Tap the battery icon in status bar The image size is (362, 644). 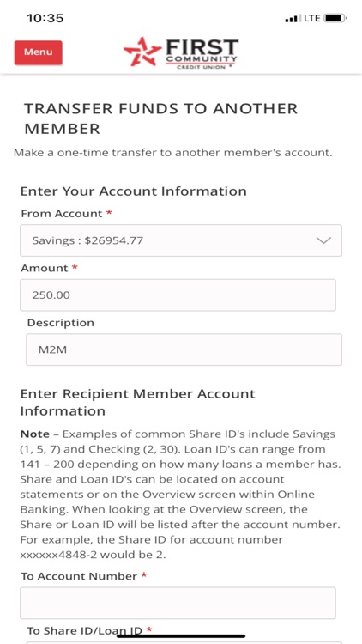pos(335,19)
